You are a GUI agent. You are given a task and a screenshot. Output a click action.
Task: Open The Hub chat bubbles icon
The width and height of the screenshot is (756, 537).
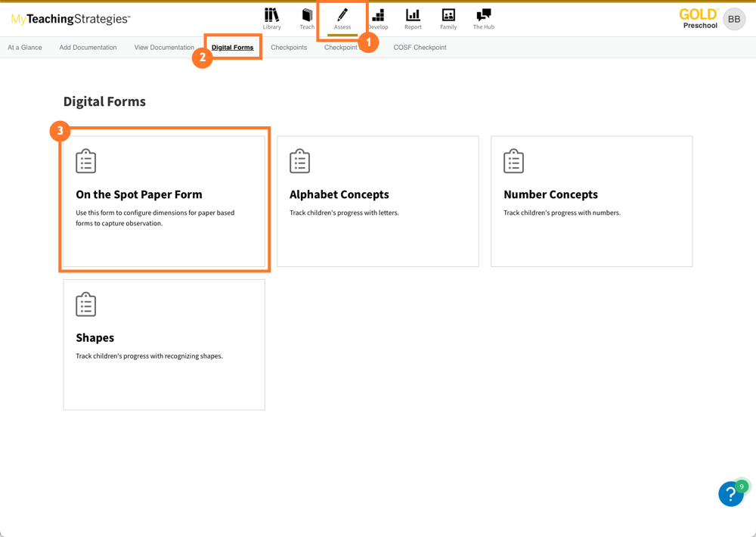pyautogui.click(x=484, y=15)
